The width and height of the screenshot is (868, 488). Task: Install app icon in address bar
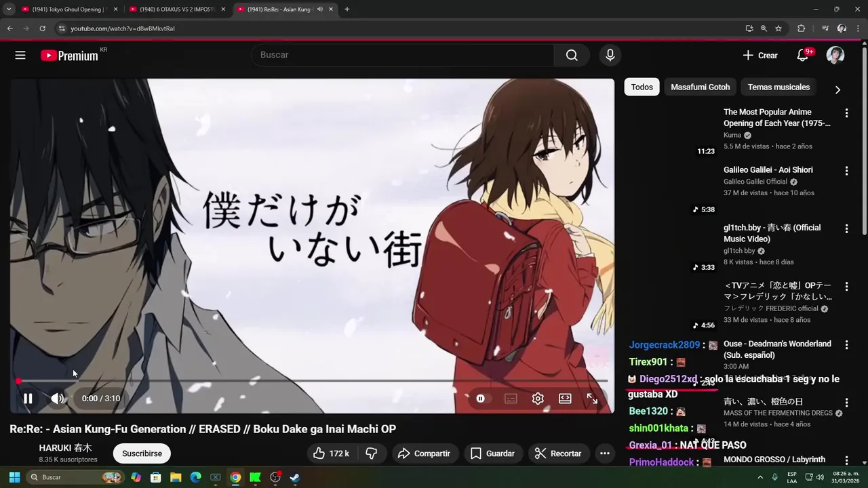pos(749,28)
